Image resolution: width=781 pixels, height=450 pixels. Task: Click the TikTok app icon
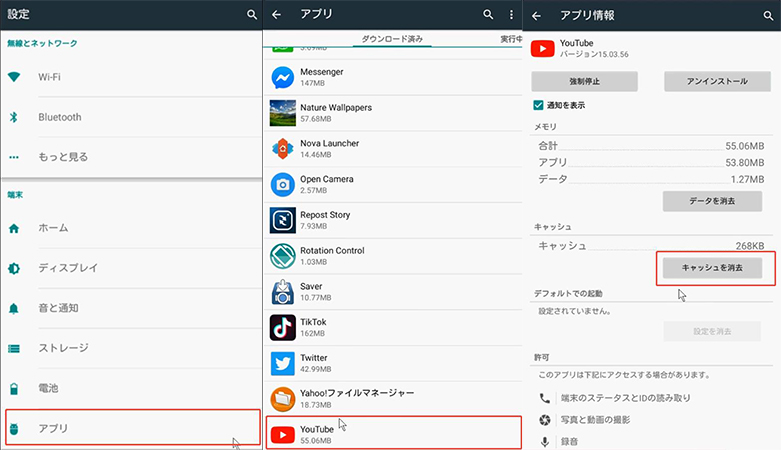(282, 327)
